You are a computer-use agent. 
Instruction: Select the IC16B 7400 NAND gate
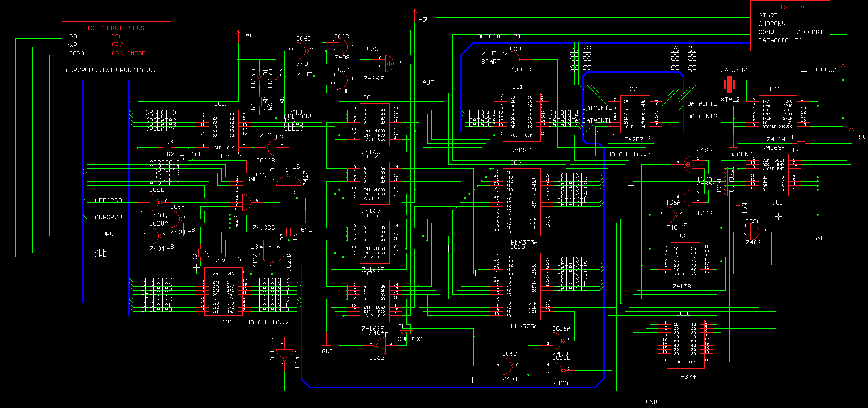click(x=558, y=370)
